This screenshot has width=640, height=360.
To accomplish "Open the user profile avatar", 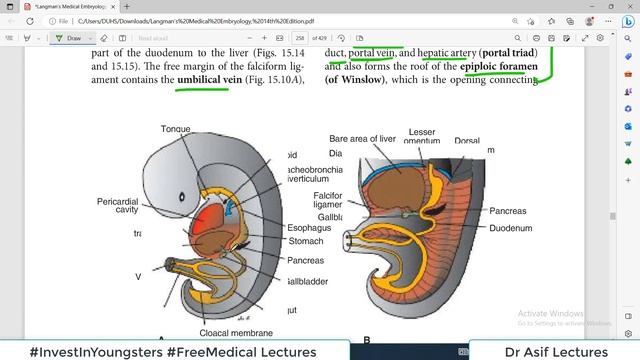I will 589,21.
